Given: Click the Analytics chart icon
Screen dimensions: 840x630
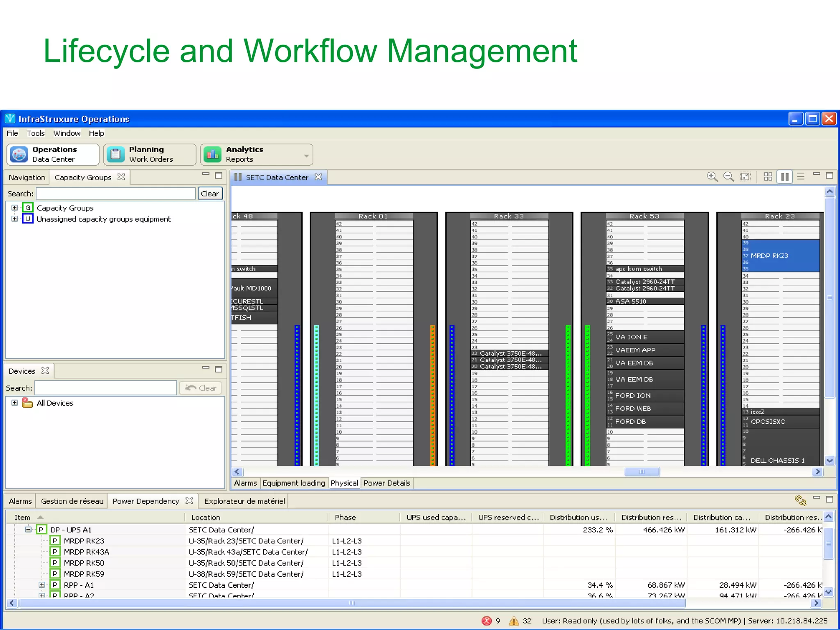Looking at the screenshot, I should coord(212,155).
